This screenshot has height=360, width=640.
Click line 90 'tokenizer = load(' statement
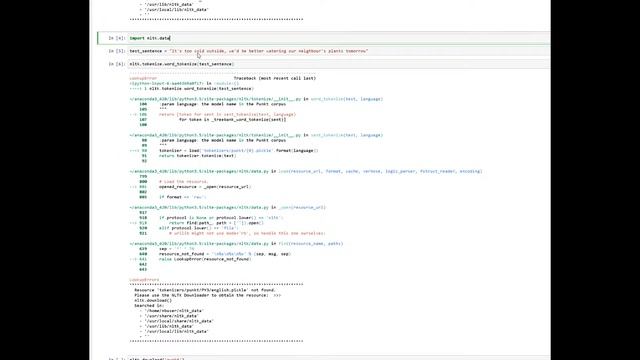[x=238, y=151]
